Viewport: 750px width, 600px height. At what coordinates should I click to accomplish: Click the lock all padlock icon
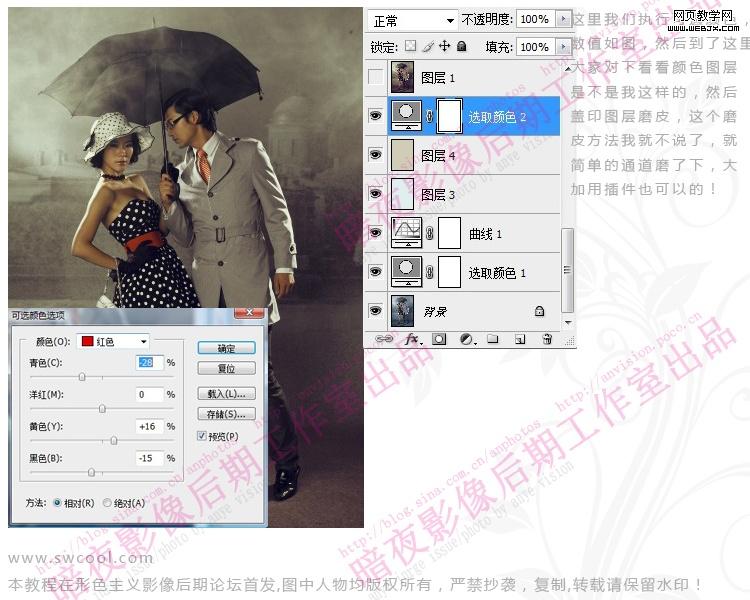click(462, 46)
